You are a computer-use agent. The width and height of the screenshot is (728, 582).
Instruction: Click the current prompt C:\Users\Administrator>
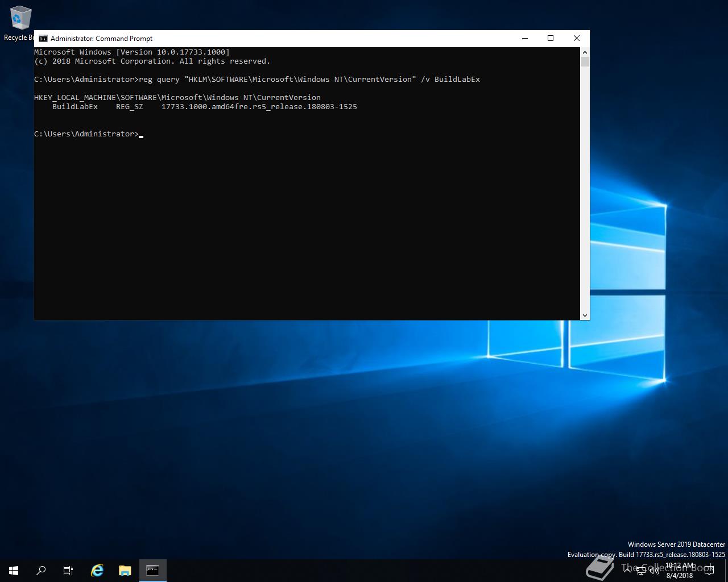(x=86, y=134)
